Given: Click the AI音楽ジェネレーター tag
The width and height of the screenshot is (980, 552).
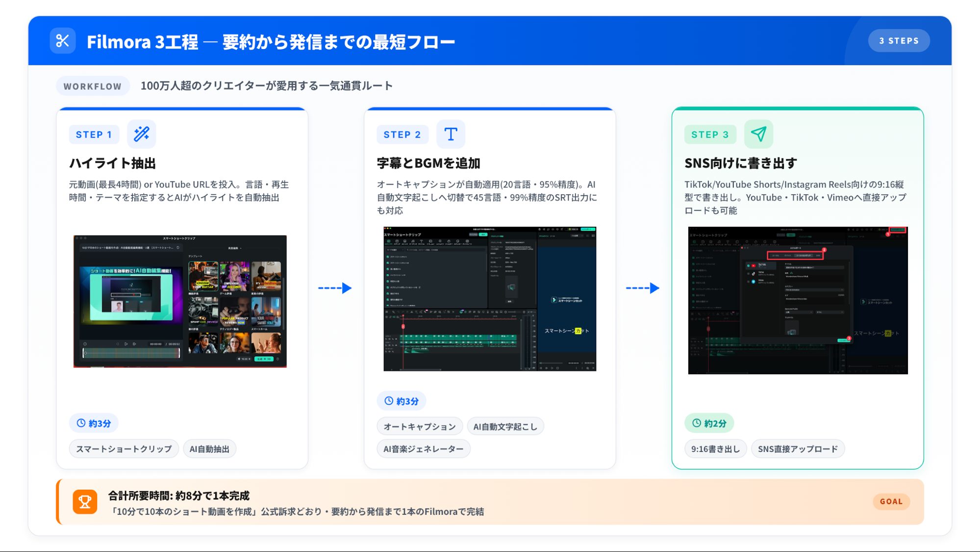Looking at the screenshot, I should pos(424,449).
